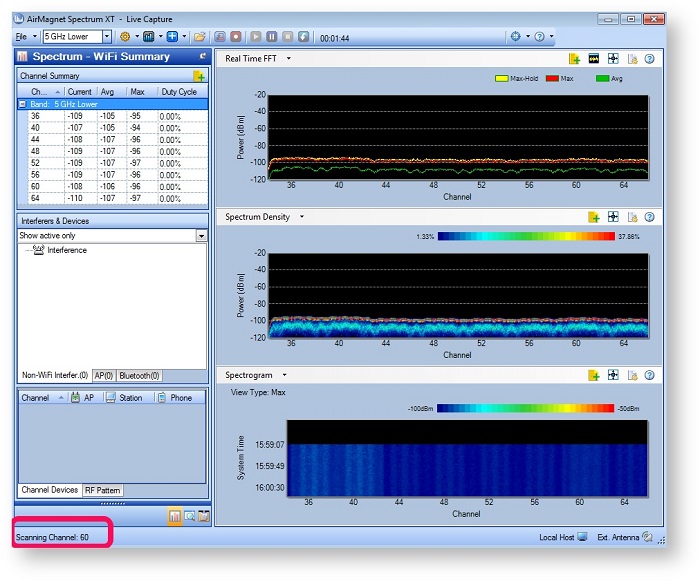The image size is (700, 581).
Task: Select the Bluetooth(0) tab
Action: tap(139, 376)
